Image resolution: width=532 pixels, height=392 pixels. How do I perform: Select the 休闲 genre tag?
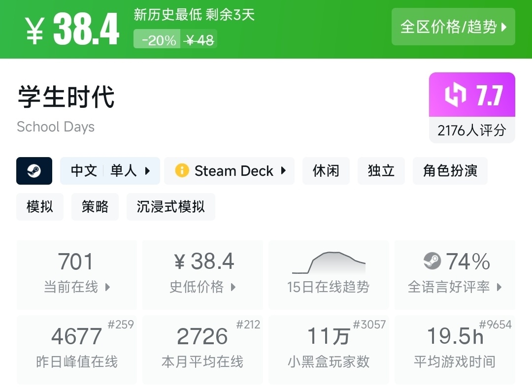pyautogui.click(x=326, y=171)
